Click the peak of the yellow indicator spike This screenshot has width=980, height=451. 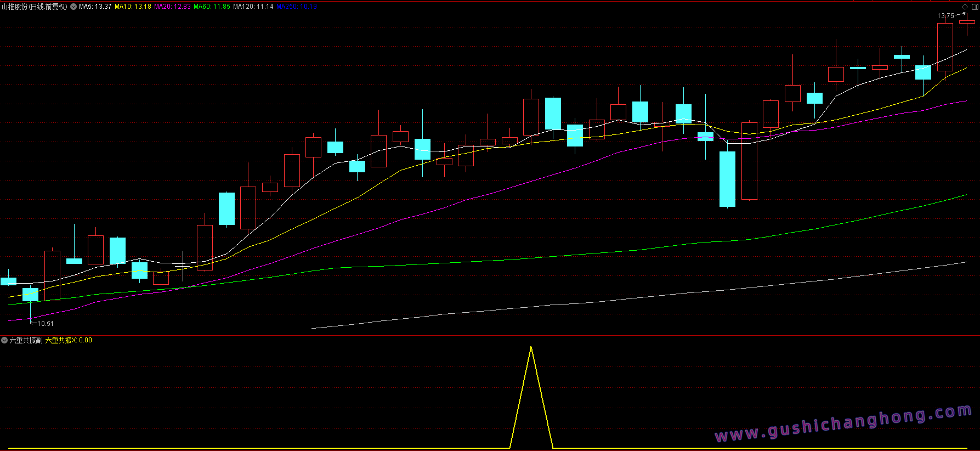click(x=531, y=347)
